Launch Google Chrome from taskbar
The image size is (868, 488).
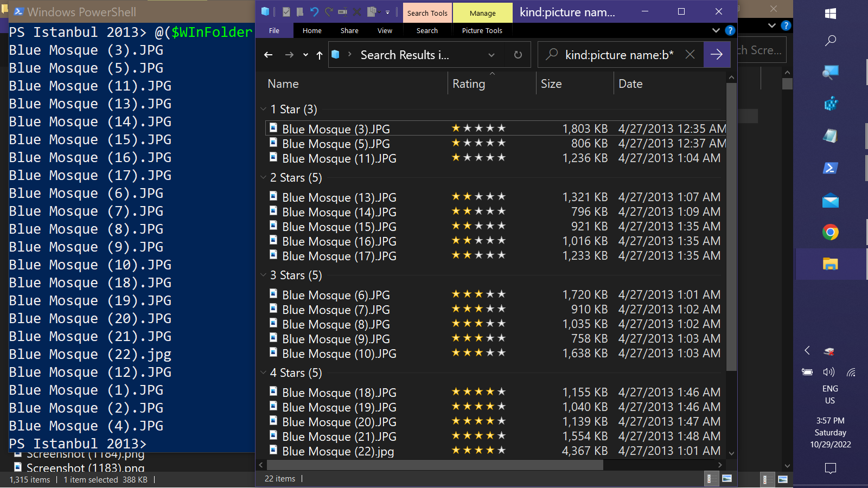point(831,233)
